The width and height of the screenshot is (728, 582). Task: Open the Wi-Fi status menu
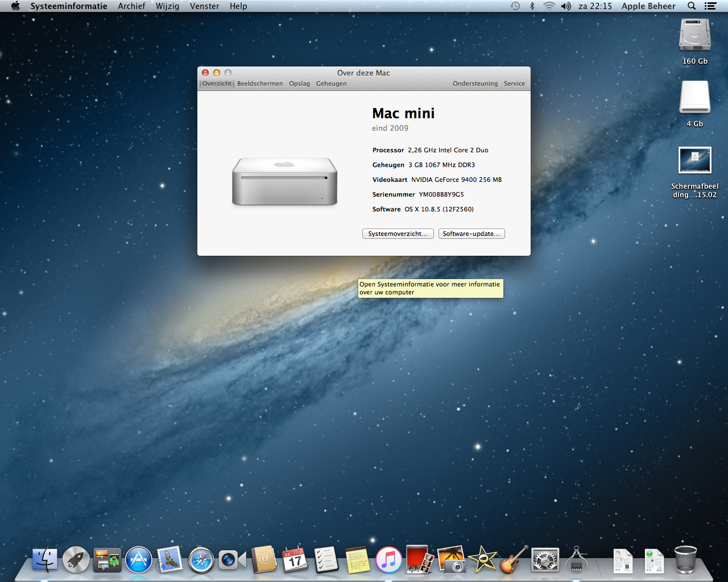coord(549,6)
